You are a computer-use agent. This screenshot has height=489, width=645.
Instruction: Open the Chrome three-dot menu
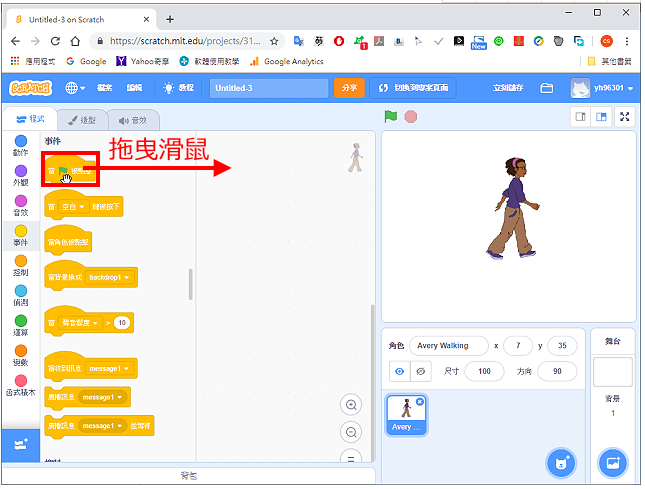click(x=626, y=41)
